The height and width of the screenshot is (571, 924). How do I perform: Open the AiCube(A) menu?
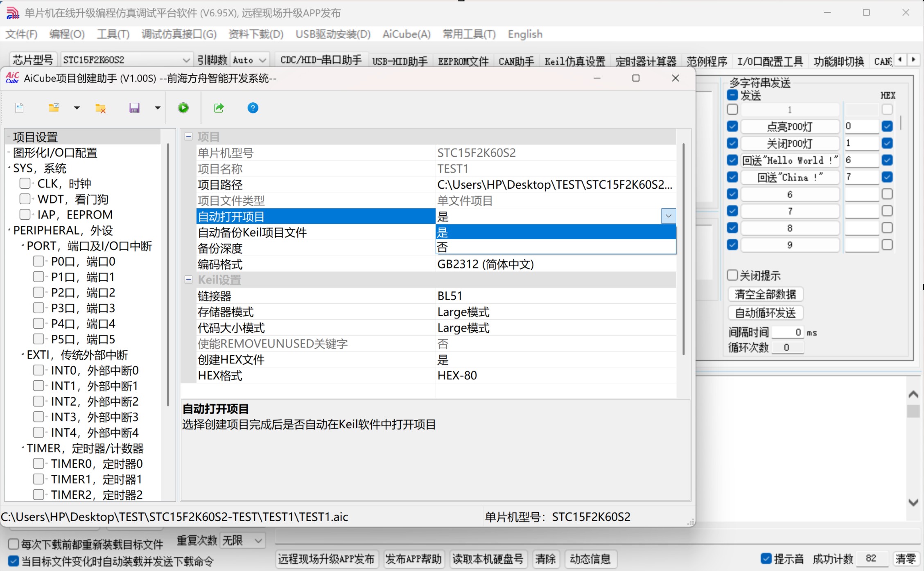(407, 34)
